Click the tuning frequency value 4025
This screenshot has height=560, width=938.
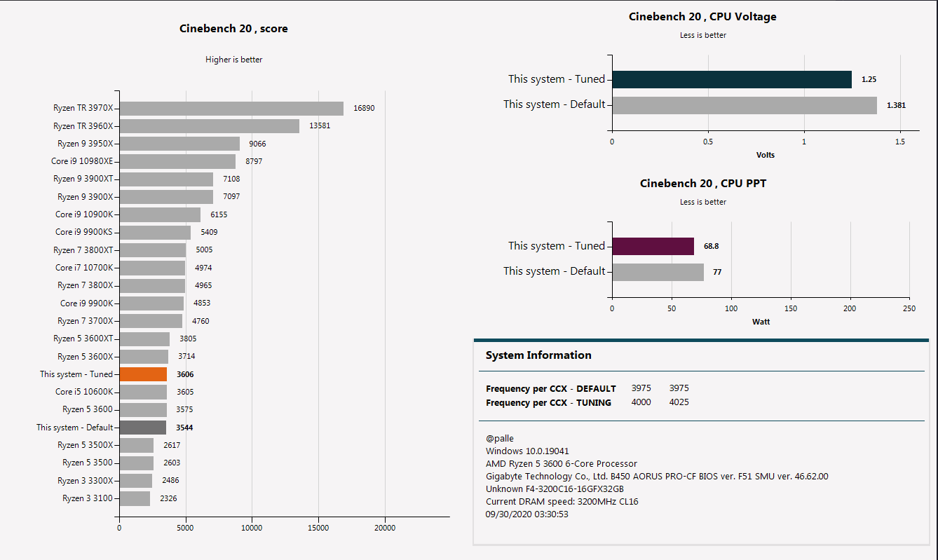(679, 402)
